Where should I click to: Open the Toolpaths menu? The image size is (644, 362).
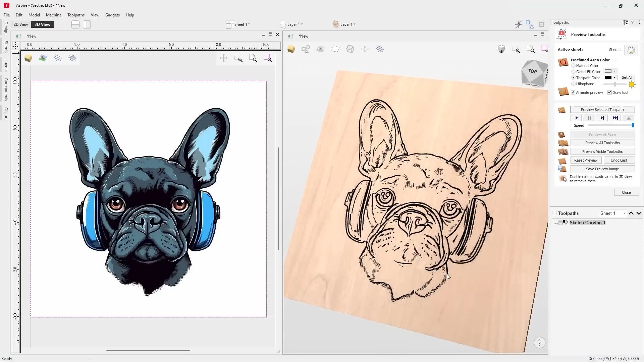(x=76, y=15)
